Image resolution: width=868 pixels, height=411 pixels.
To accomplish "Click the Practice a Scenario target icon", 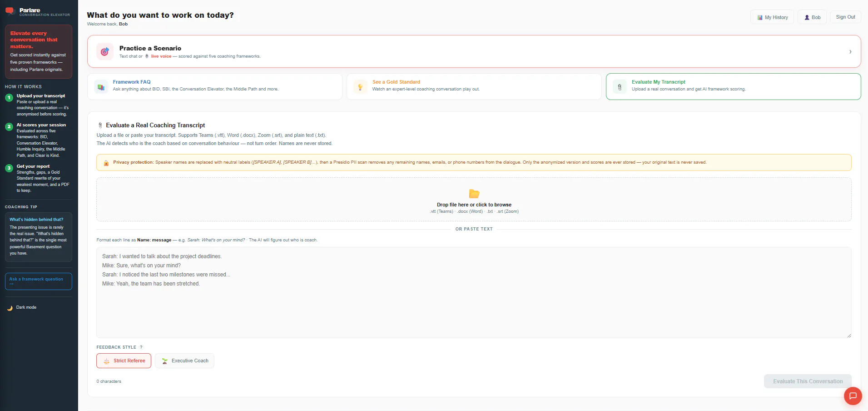I will pyautogui.click(x=105, y=52).
